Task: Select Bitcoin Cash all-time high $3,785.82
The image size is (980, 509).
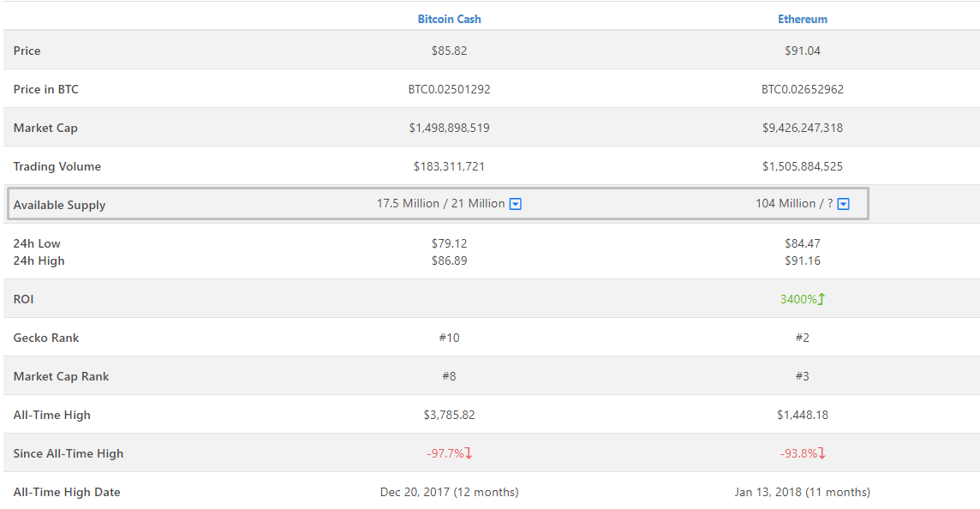Action: tap(450, 415)
